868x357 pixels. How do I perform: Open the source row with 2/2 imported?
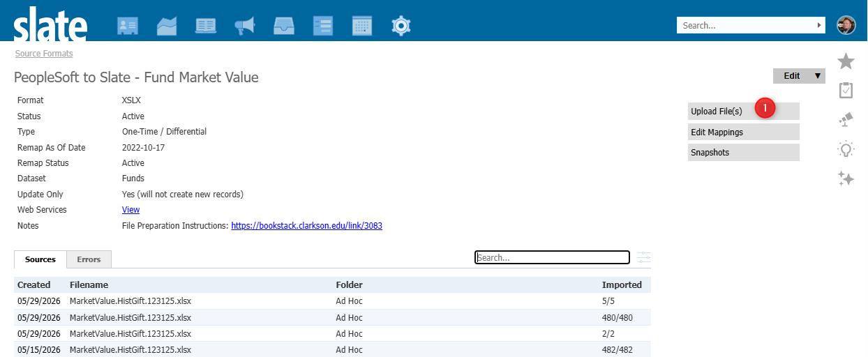(x=332, y=333)
